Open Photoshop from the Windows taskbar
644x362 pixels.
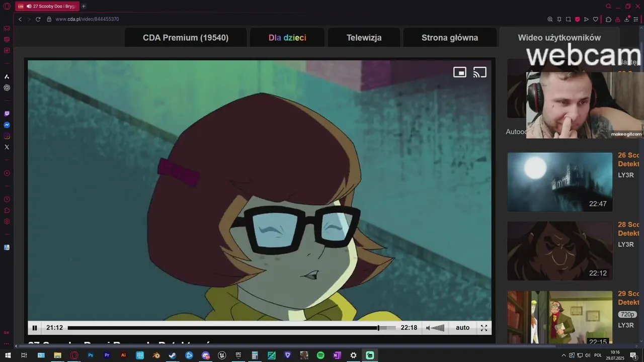(91, 355)
